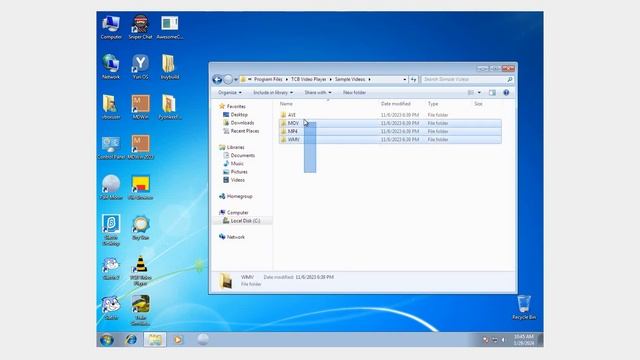This screenshot has height=360, width=640.
Task: Select the MOV folder
Action: click(293, 123)
